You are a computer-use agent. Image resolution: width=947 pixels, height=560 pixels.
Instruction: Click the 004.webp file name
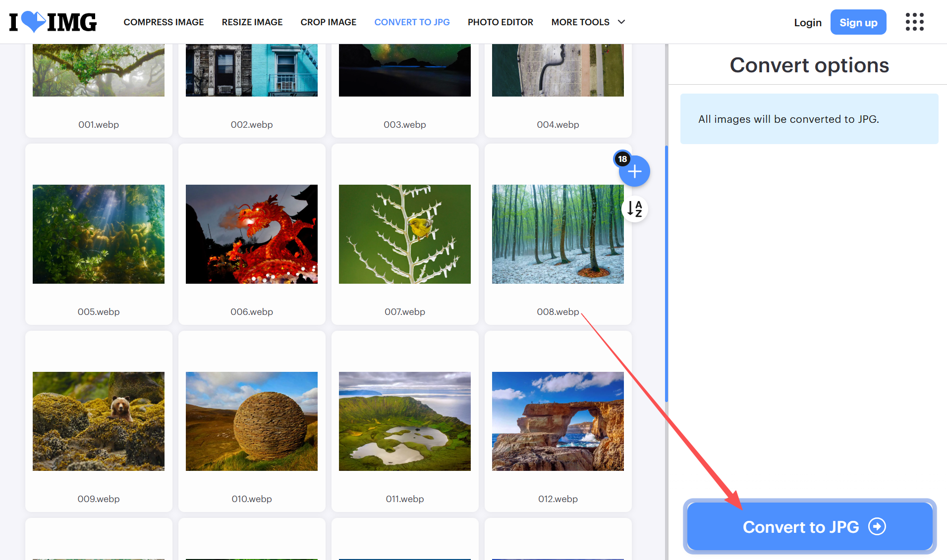[558, 125]
